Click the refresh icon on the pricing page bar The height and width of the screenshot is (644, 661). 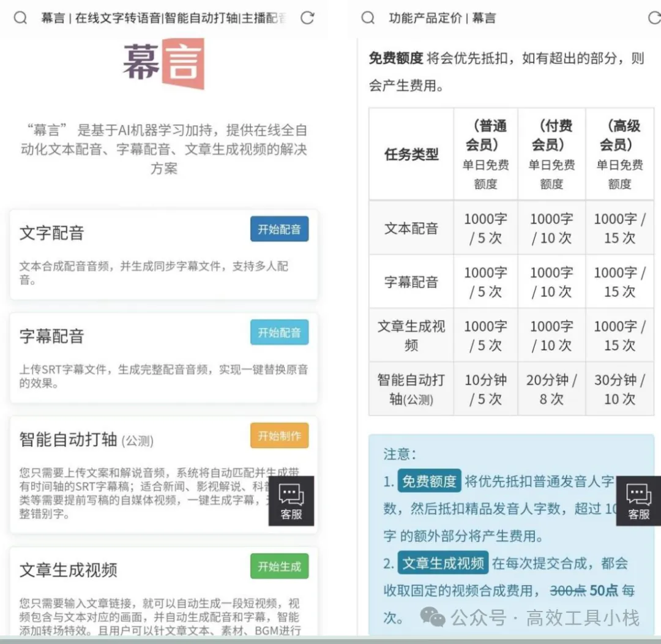click(x=654, y=18)
